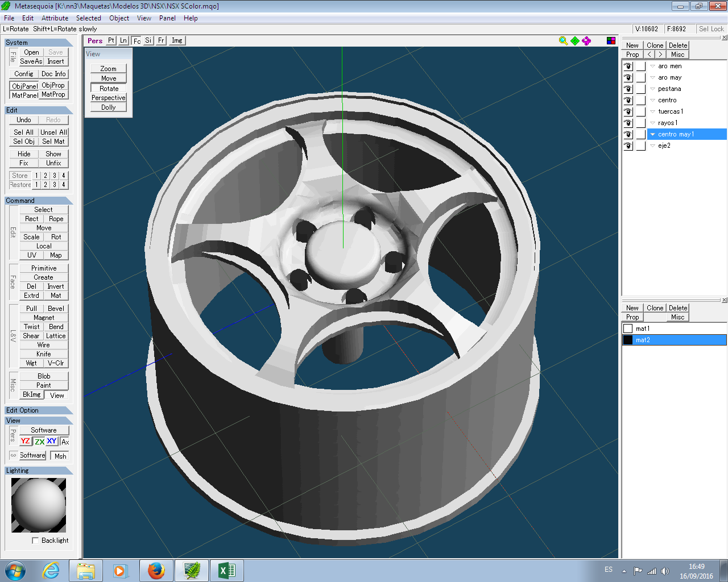Screen dimensions: 728x582
Task: Click the magenta viewport rotate icon
Action: point(586,41)
